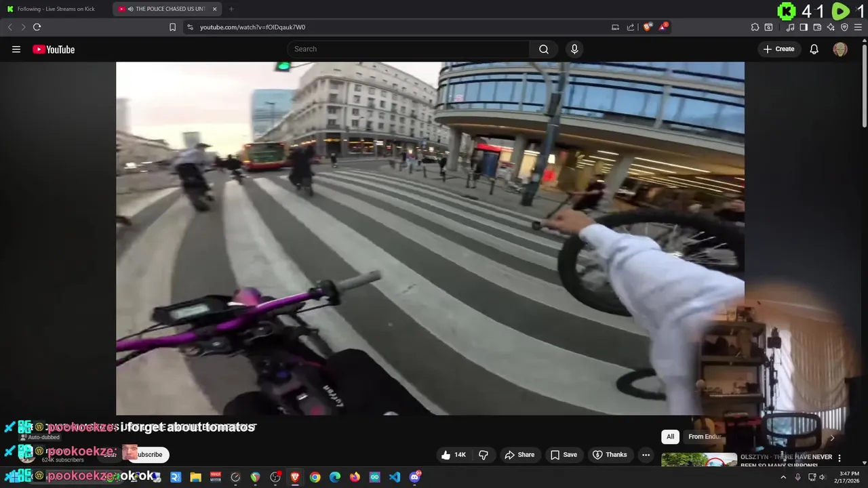868x488 pixels.
Task: Open the Brave Rewards triangle icon
Action: (663, 27)
